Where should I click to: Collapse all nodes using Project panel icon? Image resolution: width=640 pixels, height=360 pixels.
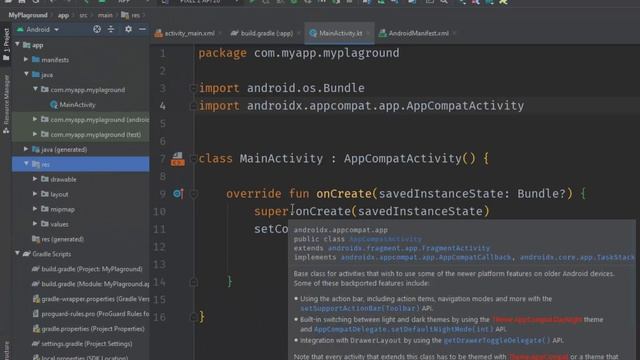coord(111,29)
